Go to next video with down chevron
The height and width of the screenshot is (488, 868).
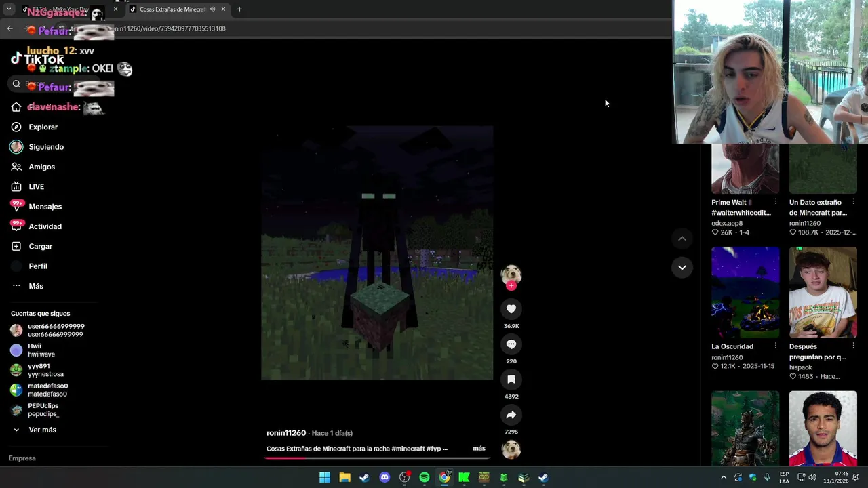682,268
